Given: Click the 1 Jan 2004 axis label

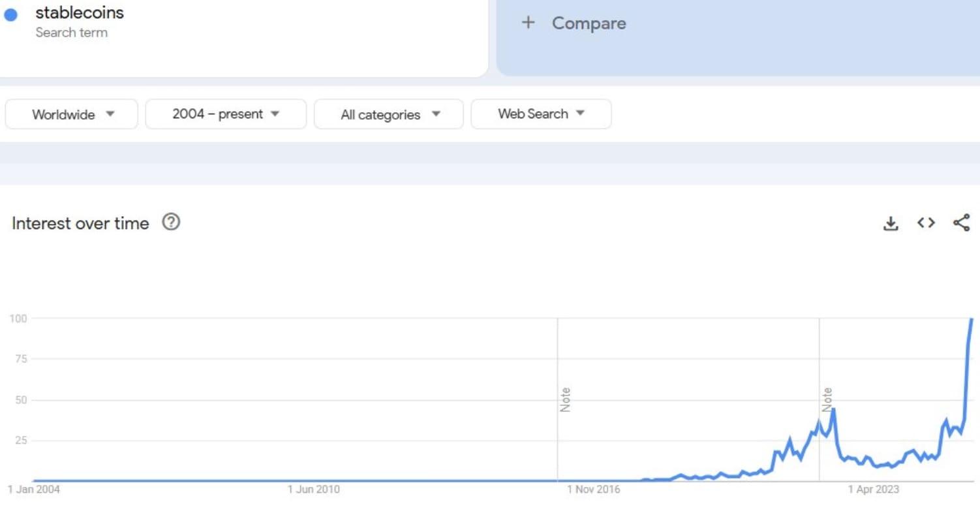Looking at the screenshot, I should click(33, 490).
